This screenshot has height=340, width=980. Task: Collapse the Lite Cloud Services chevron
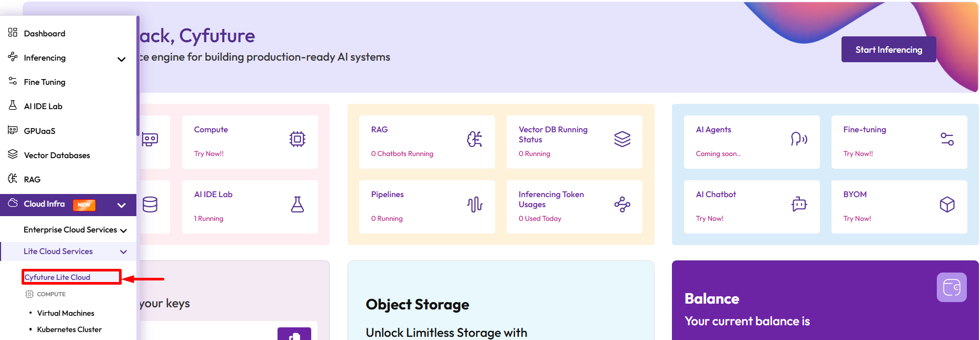(x=124, y=252)
